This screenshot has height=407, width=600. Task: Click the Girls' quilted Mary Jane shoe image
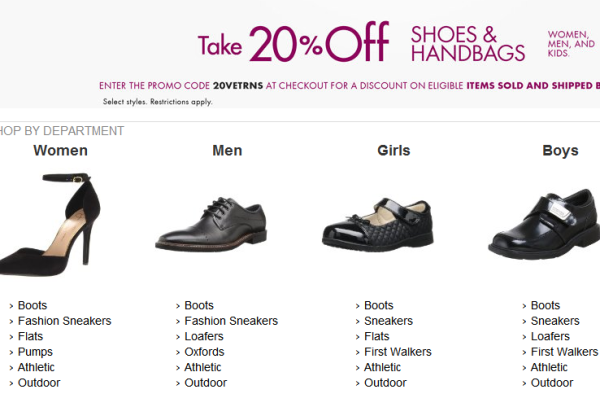[378, 225]
